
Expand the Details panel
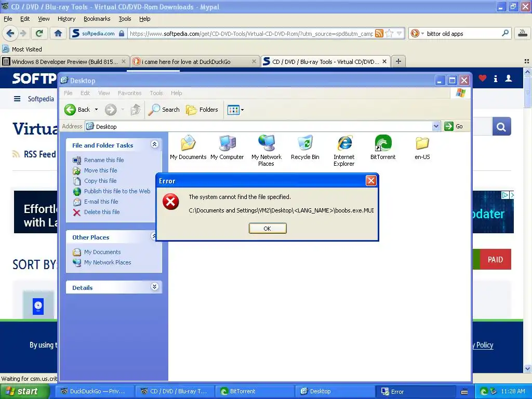[x=154, y=287]
